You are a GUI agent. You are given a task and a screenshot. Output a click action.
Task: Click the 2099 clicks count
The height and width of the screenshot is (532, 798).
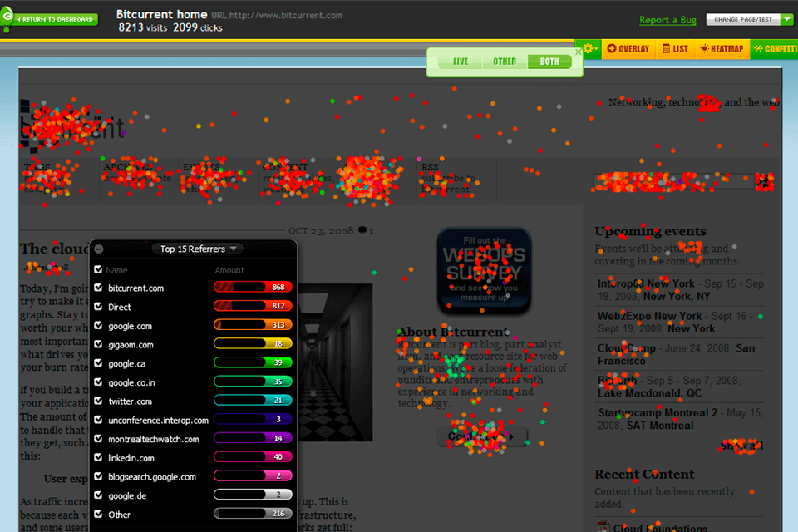coord(198,27)
